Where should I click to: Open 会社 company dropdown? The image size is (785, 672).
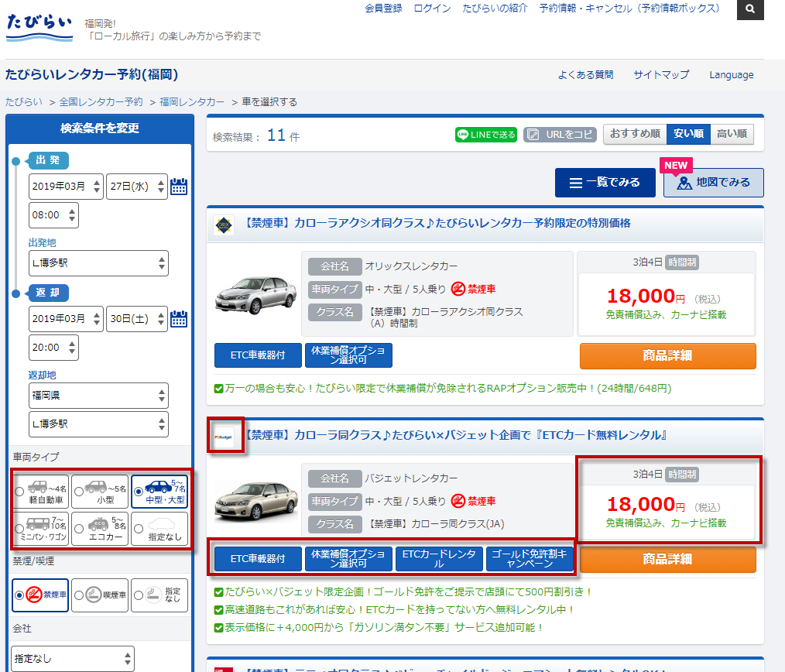pos(73,659)
